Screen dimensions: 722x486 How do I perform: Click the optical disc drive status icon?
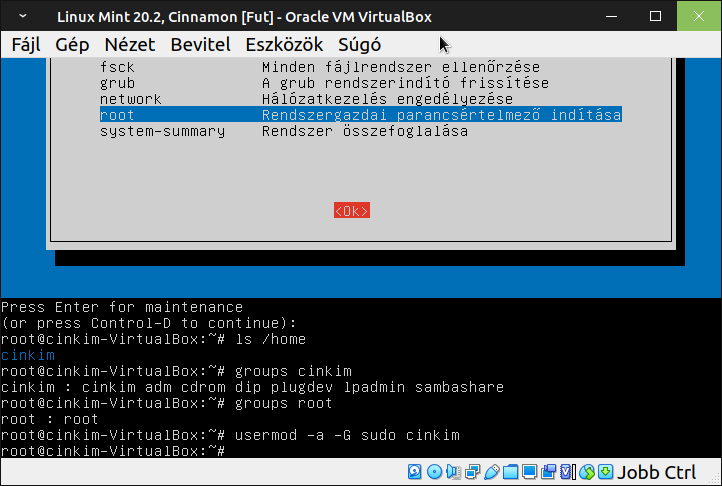434,472
